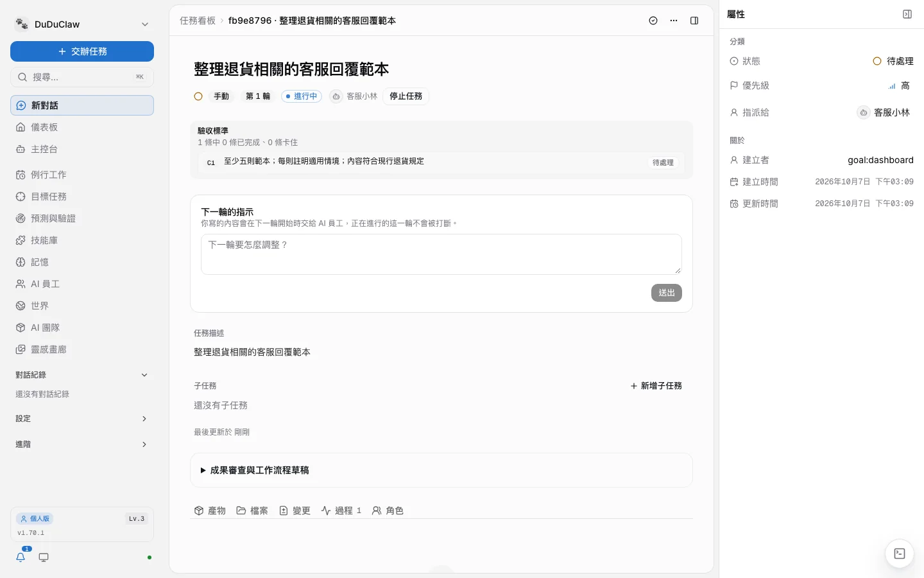Collapse the 對話紀錄 section
Screen dimensions: 924x578
click(x=82, y=375)
